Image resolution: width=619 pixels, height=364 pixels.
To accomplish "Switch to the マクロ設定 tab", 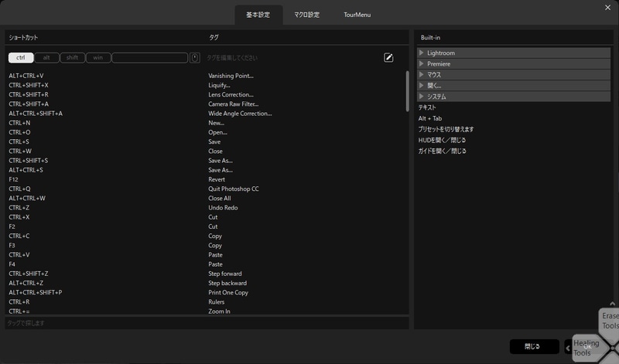I will (x=306, y=15).
